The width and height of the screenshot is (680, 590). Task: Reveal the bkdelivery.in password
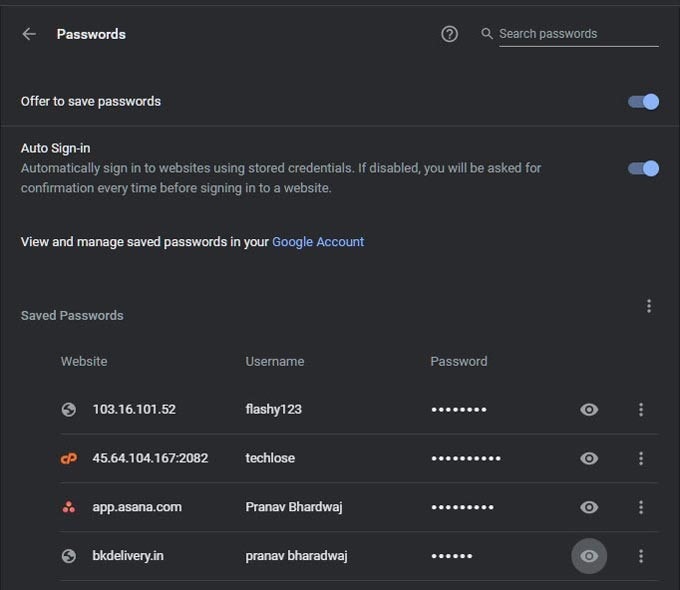589,556
